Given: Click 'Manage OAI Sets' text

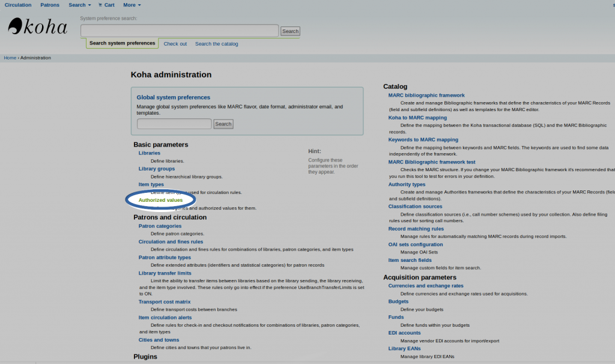Looking at the screenshot, I should point(419,252).
